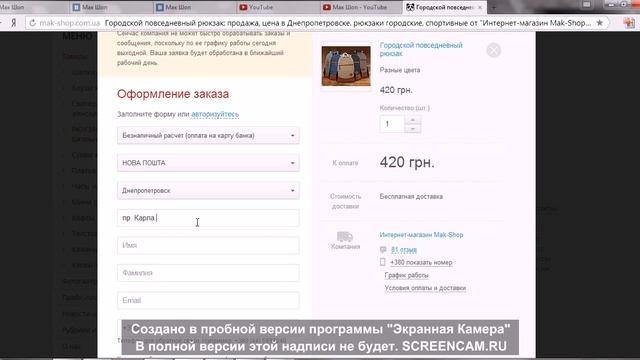Click the speech bubble reviews icon
Viewport: 640px width, 360px height.
pyautogui.click(x=383, y=249)
